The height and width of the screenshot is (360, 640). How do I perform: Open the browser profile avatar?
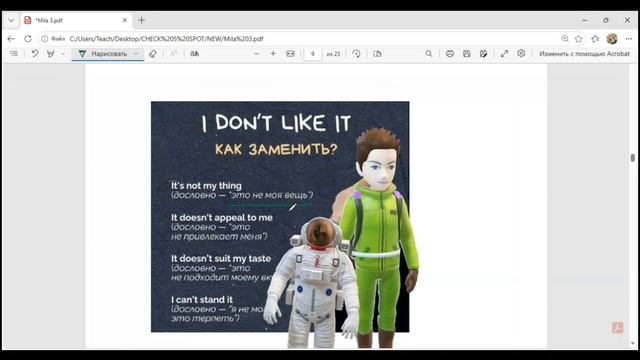[612, 38]
